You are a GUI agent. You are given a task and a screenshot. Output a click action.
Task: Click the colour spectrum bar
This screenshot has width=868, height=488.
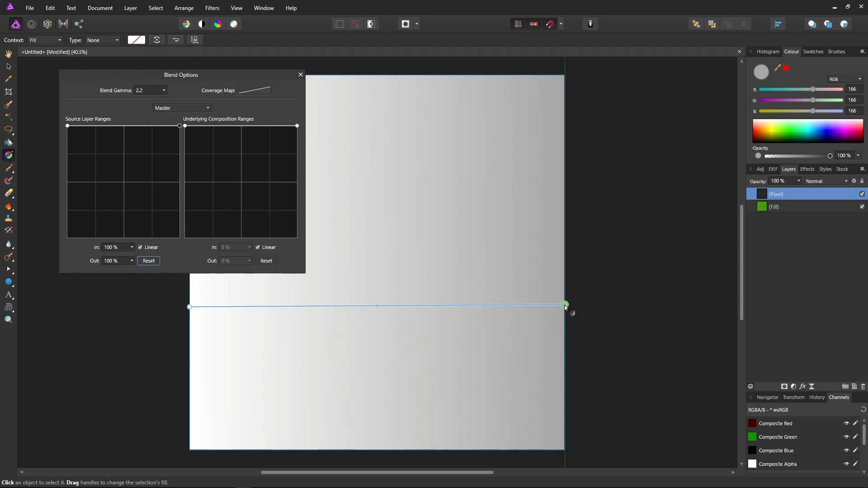(808, 131)
